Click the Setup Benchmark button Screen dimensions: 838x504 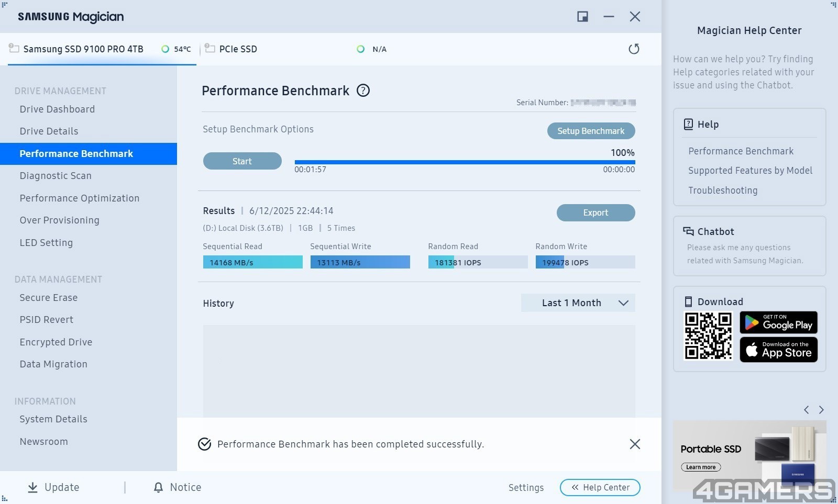pyautogui.click(x=591, y=131)
